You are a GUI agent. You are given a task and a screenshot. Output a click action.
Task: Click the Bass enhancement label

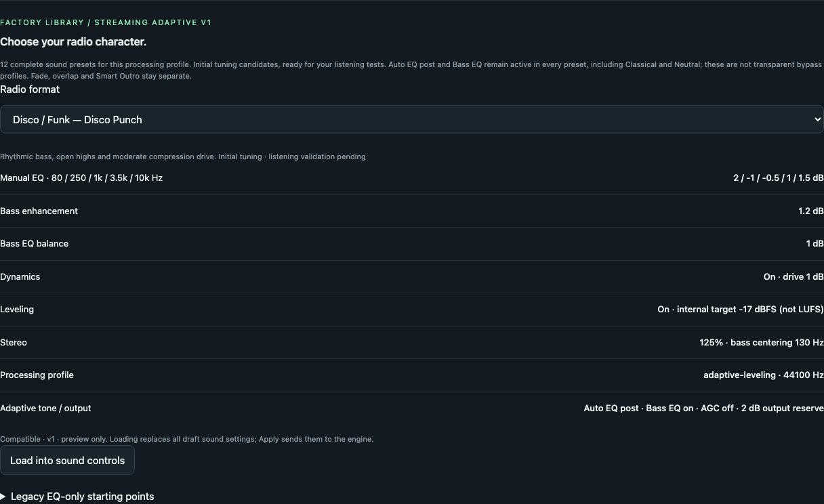click(39, 211)
